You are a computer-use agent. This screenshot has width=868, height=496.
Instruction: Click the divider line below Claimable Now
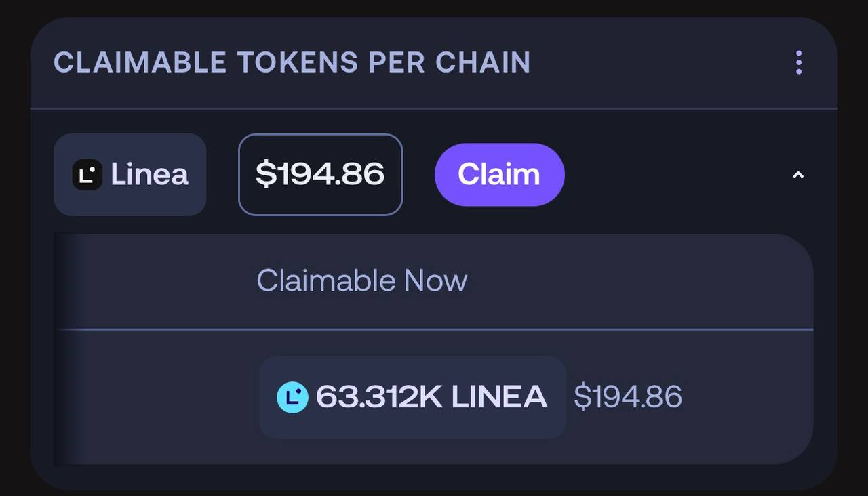(x=434, y=329)
